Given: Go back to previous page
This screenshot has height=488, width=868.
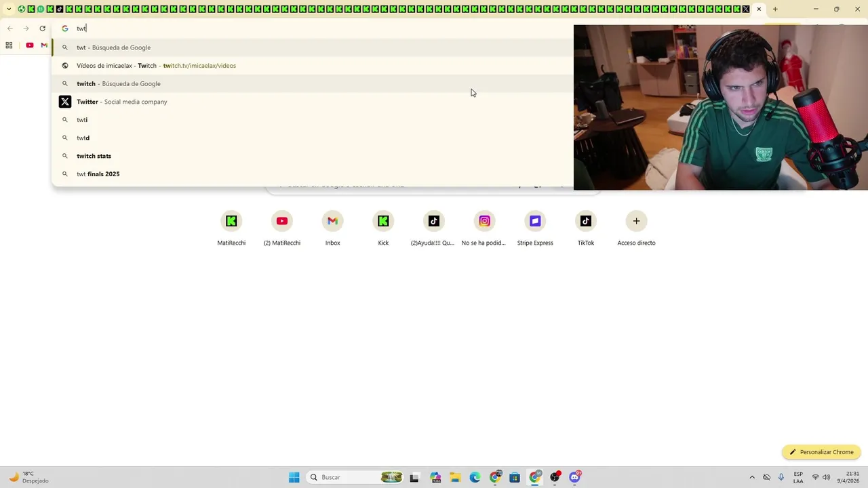Looking at the screenshot, I should point(9,28).
